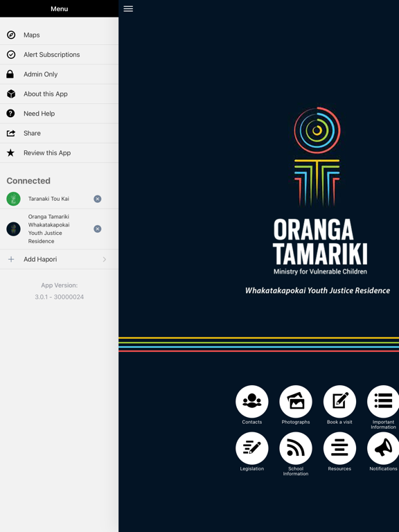The height and width of the screenshot is (532, 399).
Task: Click the Book a visit label
Action: [x=339, y=422]
